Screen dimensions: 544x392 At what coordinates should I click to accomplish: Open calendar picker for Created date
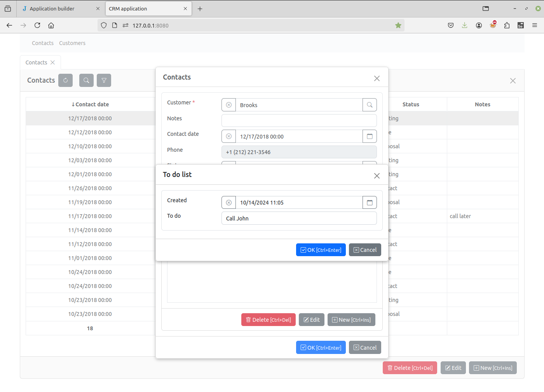pos(370,203)
